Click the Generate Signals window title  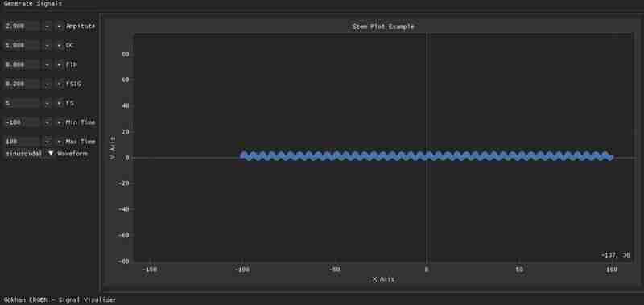(33, 3)
